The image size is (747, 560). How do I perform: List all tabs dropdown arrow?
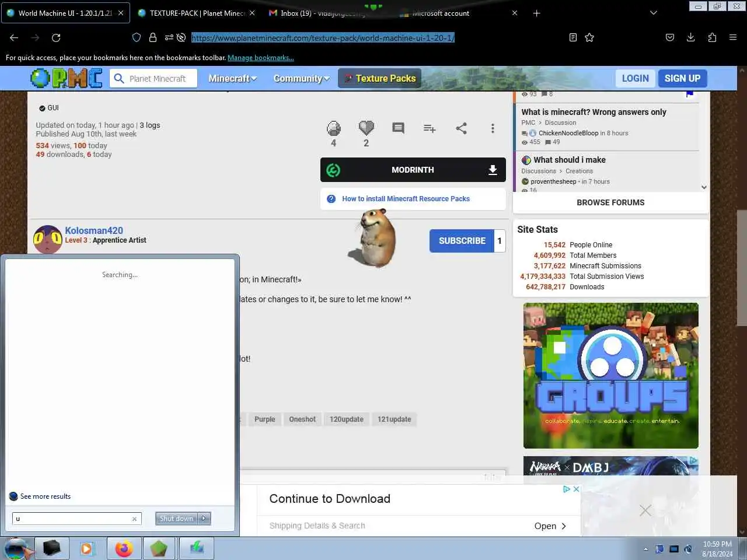click(654, 13)
